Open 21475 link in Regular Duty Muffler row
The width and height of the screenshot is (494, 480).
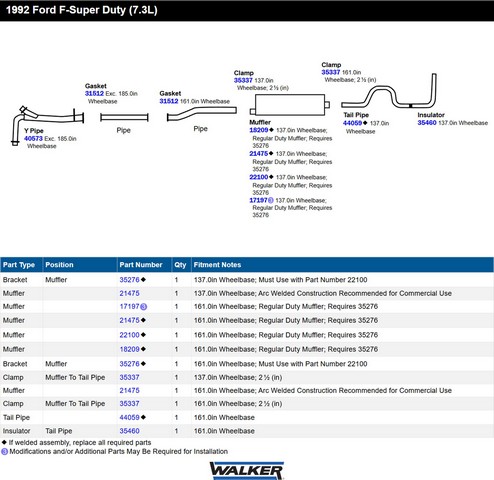[x=129, y=320]
